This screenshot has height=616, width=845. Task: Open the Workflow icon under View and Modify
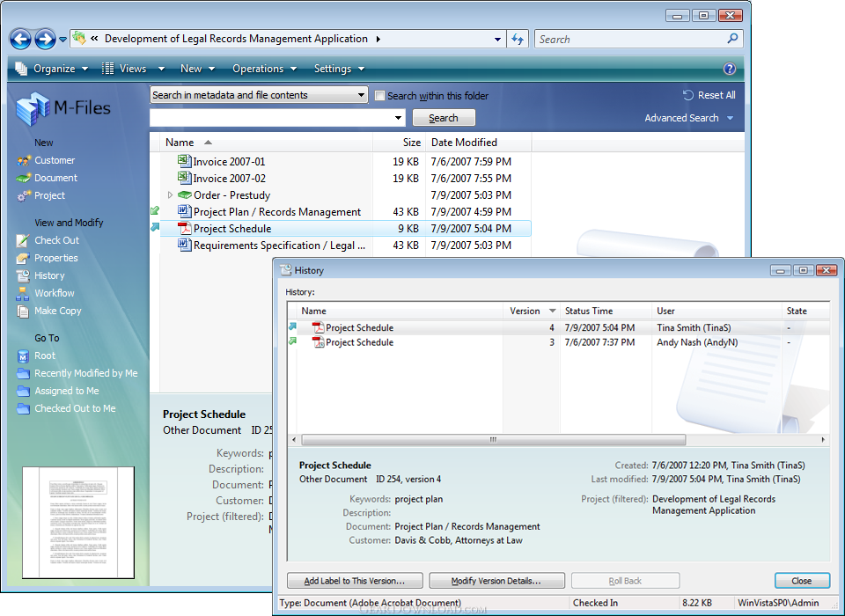click(x=23, y=293)
